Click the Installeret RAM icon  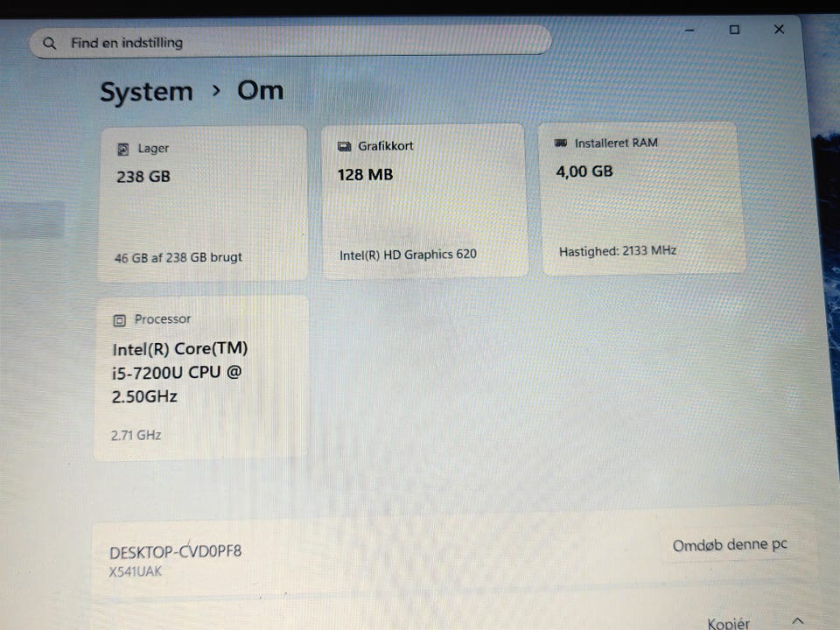pos(561,143)
